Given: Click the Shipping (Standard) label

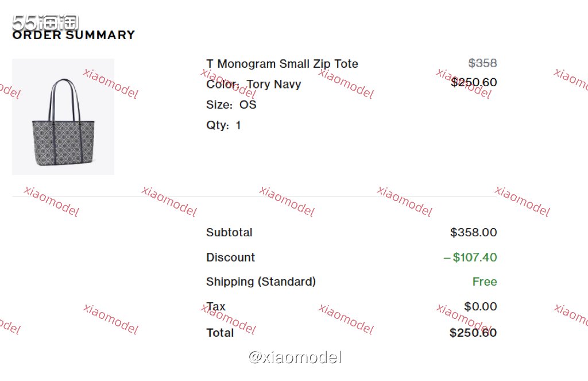Looking at the screenshot, I should 261,282.
